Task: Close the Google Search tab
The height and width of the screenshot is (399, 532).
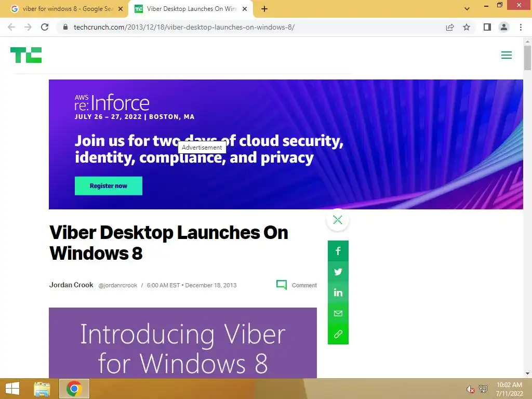Action: [121, 9]
